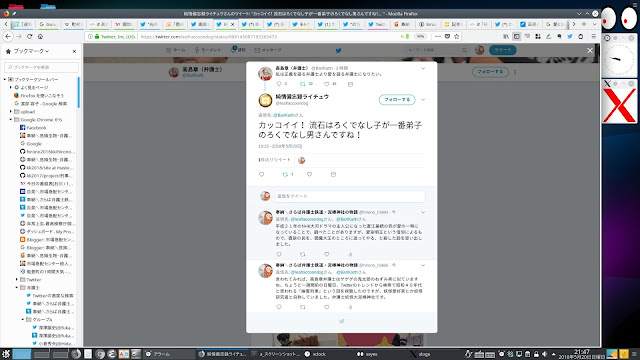Image resolution: width=640 pixels, height=360 pixels.
Task: Follow ライチュウ with the フォローする button in the overlay
Action: (x=397, y=100)
